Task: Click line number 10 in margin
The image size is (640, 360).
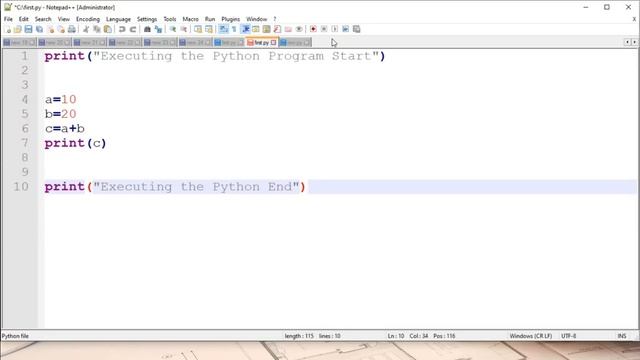Action: pos(21,187)
